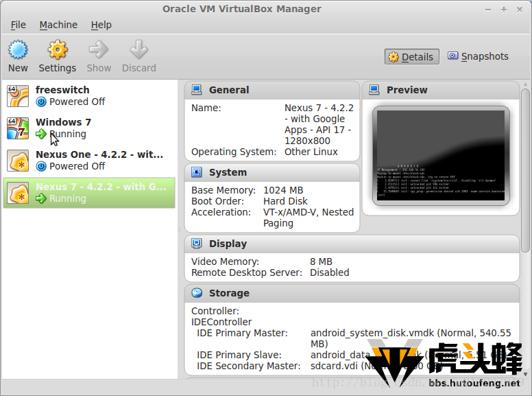This screenshot has width=532, height=396.
Task: Click freeswitch Powered Off status icon
Action: [x=41, y=102]
